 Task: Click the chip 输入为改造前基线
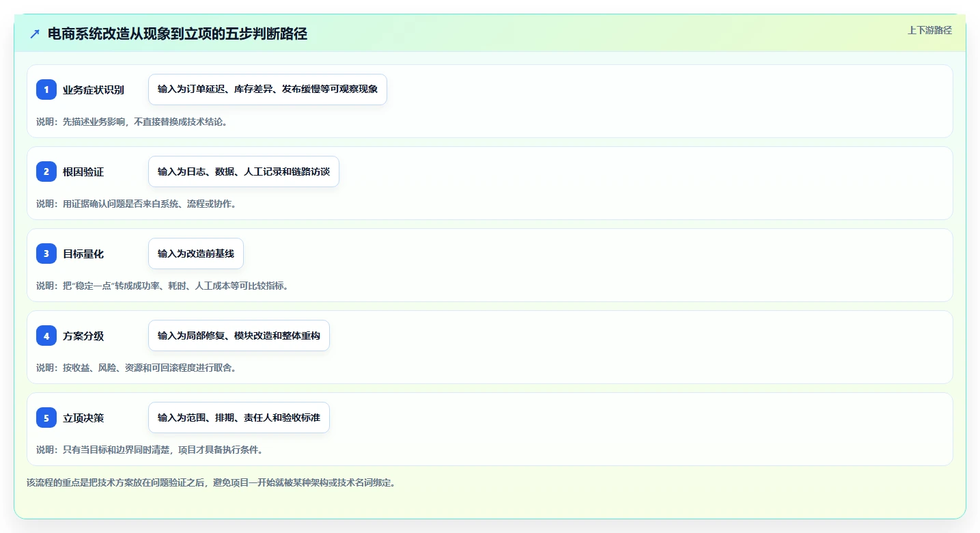point(196,254)
